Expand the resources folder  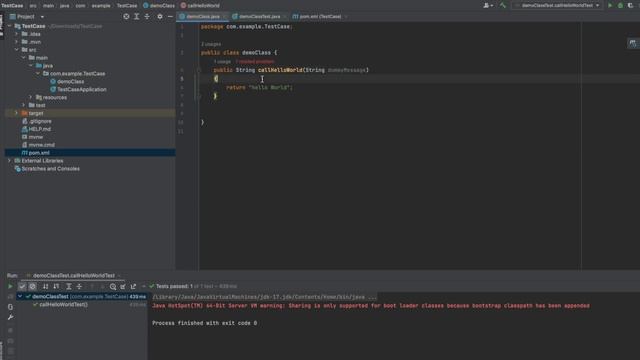(x=31, y=97)
